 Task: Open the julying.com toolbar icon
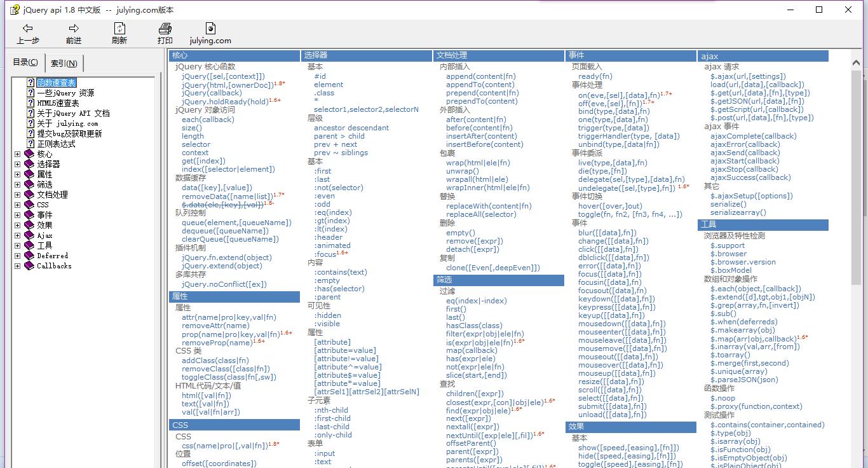pos(210,29)
